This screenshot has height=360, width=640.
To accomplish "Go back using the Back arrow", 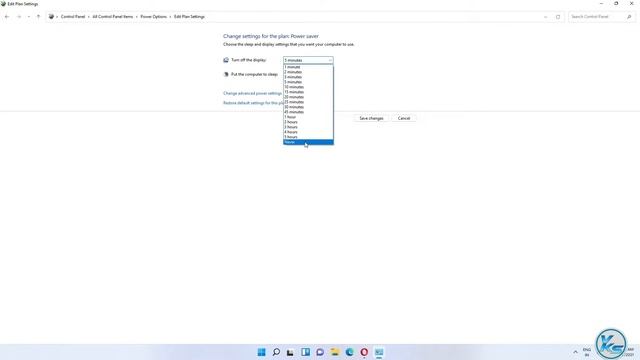I will 7,17.
